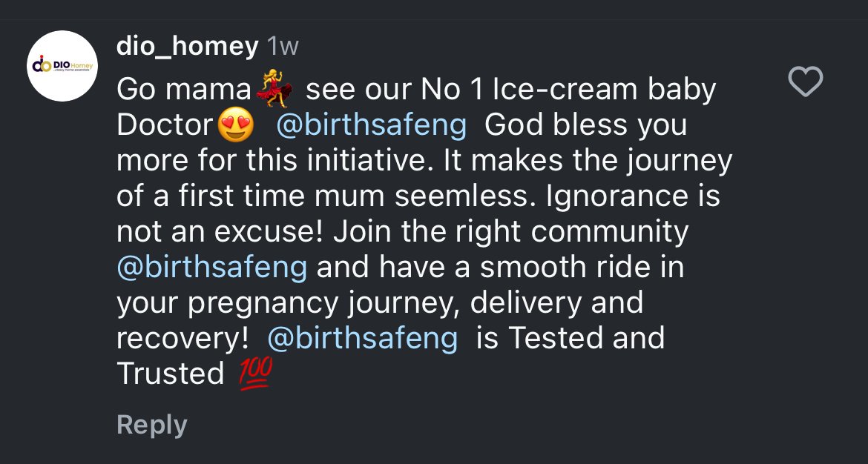Open the DIO Homey profile picture

pyautogui.click(x=63, y=66)
